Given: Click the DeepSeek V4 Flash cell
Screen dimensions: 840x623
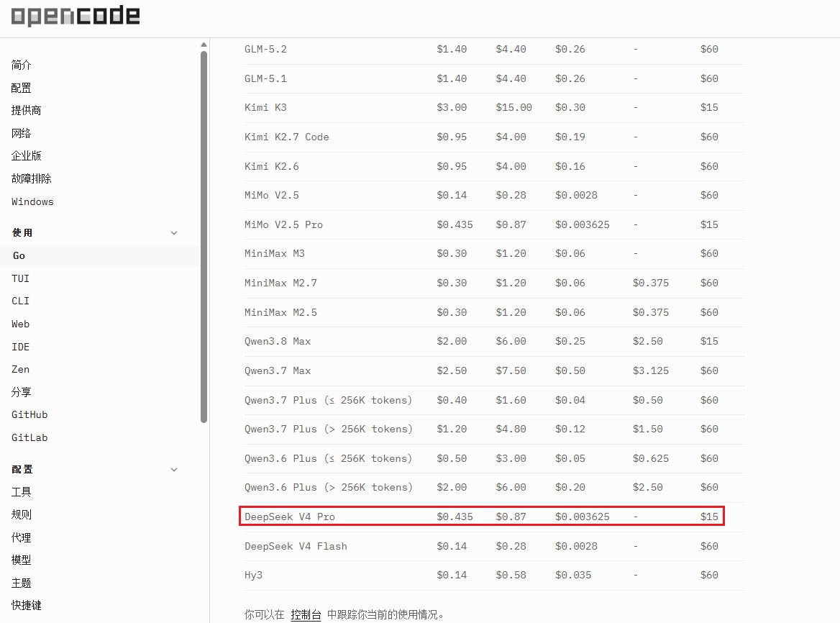Looking at the screenshot, I should (x=296, y=547).
